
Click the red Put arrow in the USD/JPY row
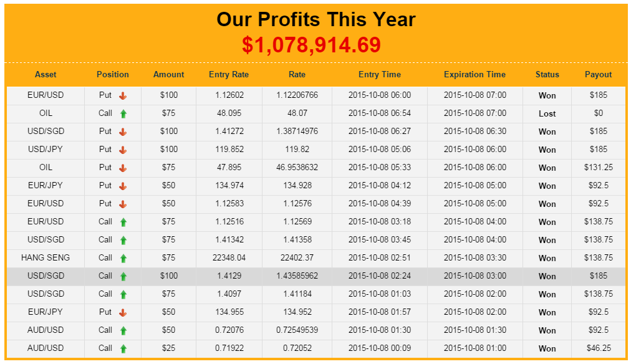point(123,150)
